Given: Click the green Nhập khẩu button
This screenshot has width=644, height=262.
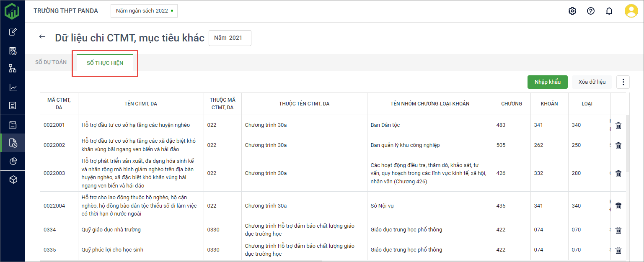Looking at the screenshot, I should [547, 82].
